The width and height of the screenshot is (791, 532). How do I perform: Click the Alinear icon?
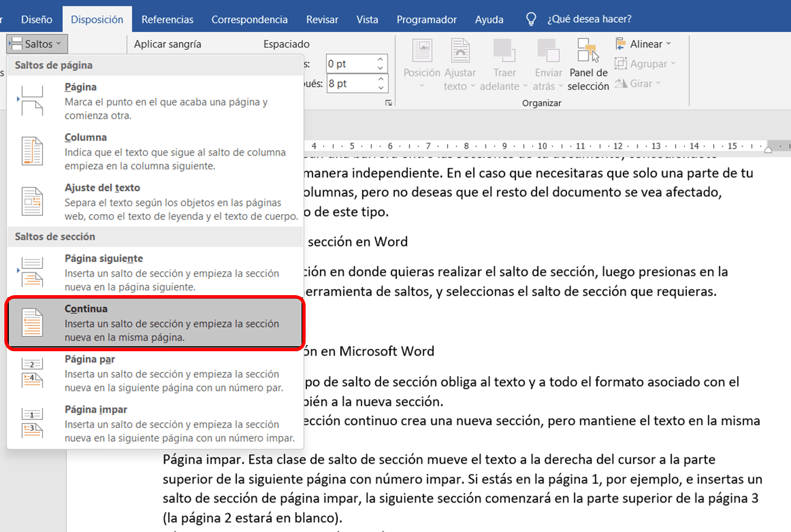(x=620, y=44)
